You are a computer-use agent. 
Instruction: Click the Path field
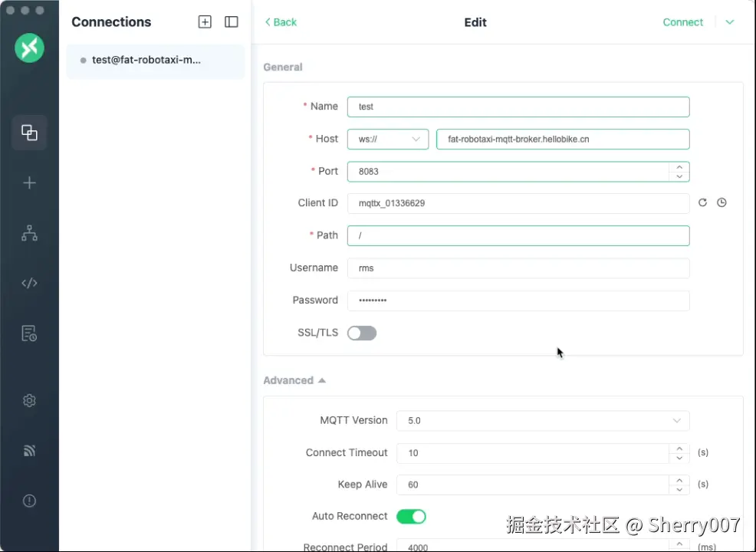coord(518,235)
